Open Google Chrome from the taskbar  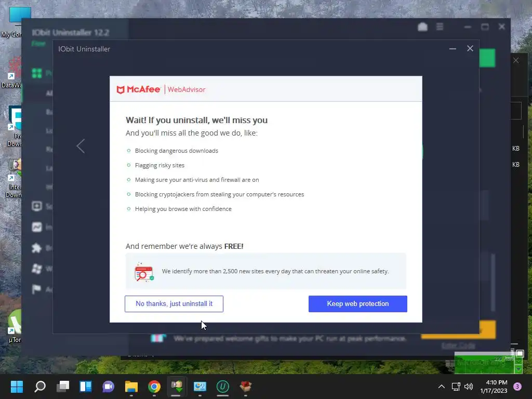pos(154,387)
